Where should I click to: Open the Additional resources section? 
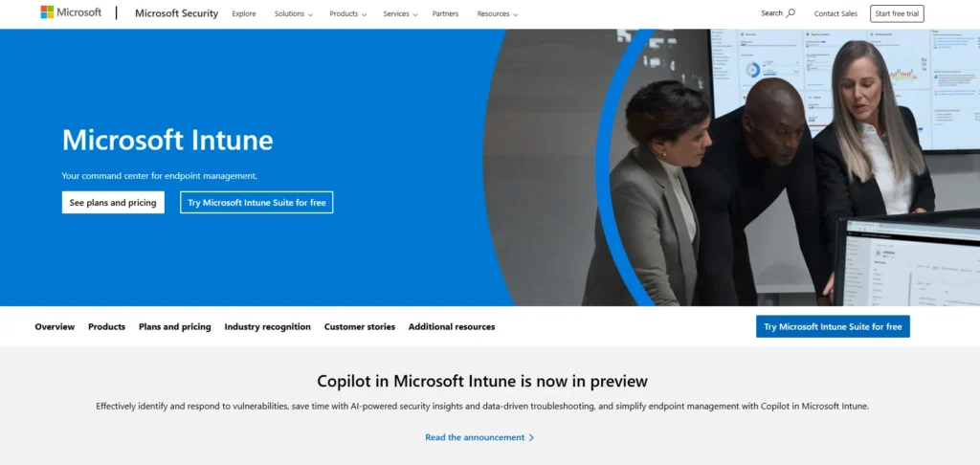[452, 326]
